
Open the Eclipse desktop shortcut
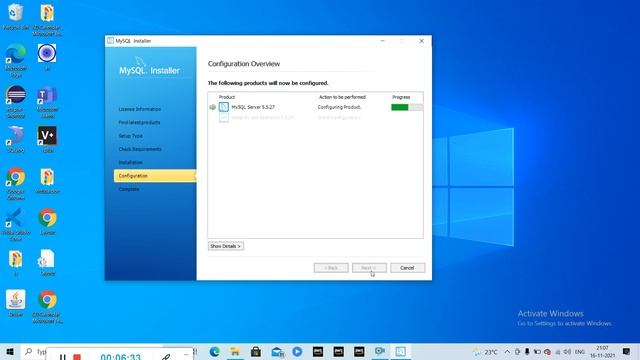pyautogui.click(x=16, y=102)
